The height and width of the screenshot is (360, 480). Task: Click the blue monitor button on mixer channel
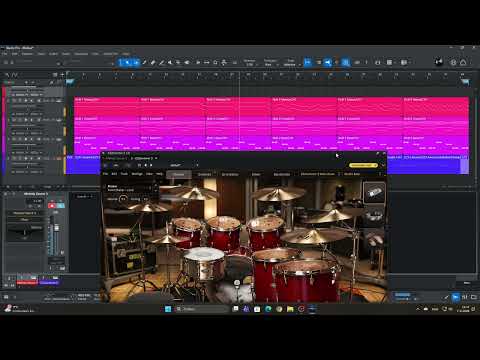click(61, 206)
